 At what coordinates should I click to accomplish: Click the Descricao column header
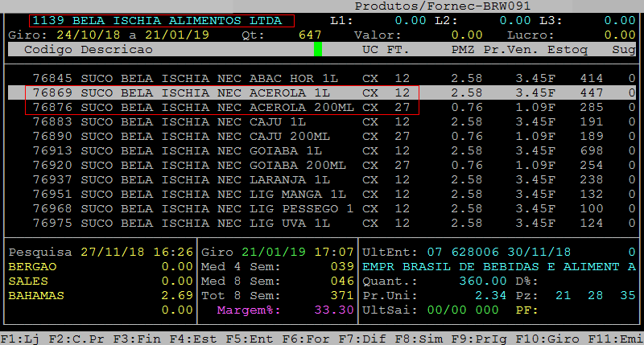pos(116,50)
